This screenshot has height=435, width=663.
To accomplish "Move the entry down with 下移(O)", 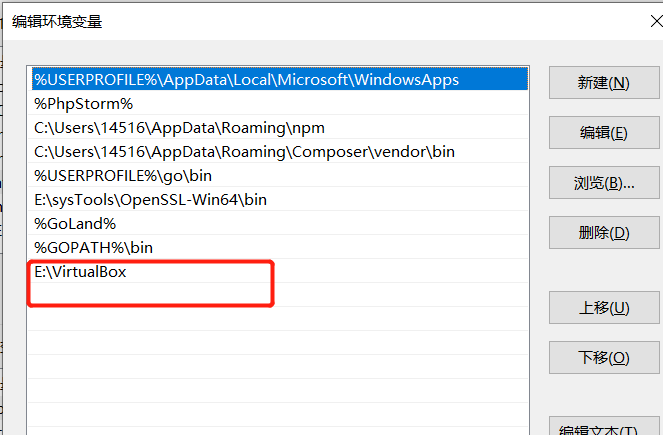I will tap(604, 358).
